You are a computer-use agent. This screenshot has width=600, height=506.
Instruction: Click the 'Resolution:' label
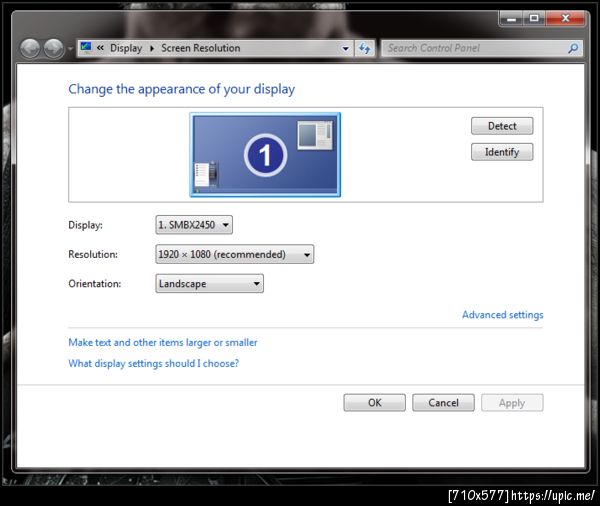[93, 254]
